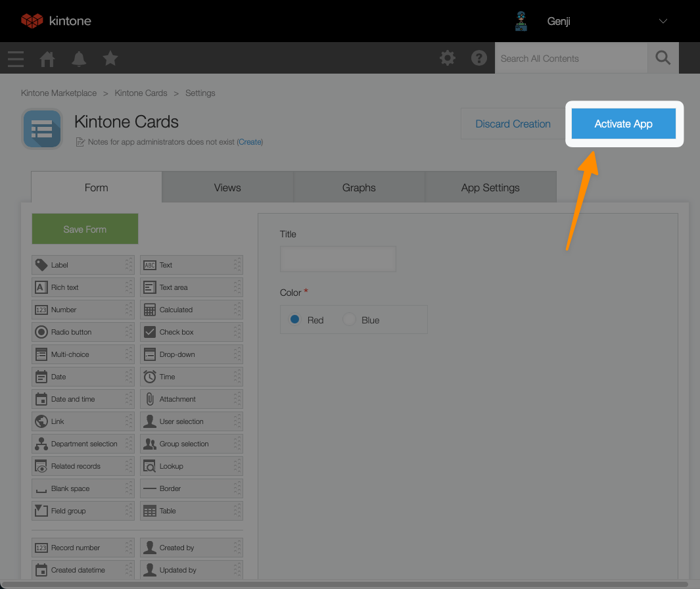Viewport: 700px width, 589px height.
Task: Click the Activate App button
Action: 624,124
